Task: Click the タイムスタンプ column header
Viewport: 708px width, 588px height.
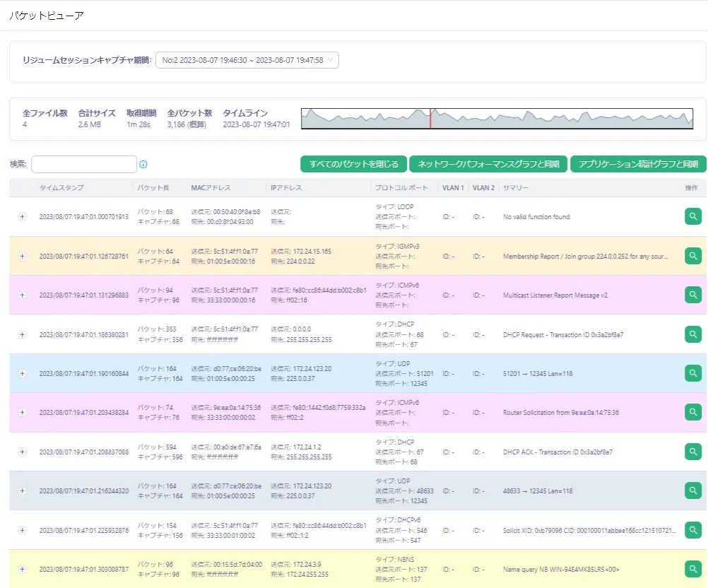Action: pos(61,188)
